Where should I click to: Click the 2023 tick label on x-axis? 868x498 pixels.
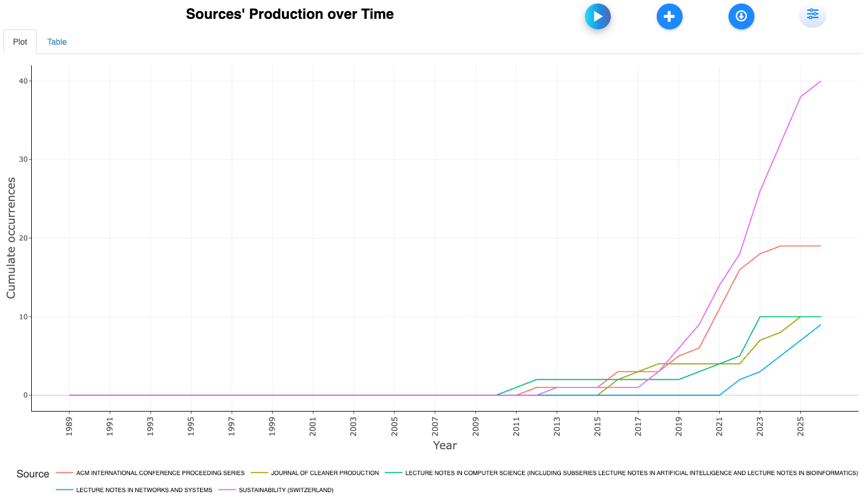point(760,426)
